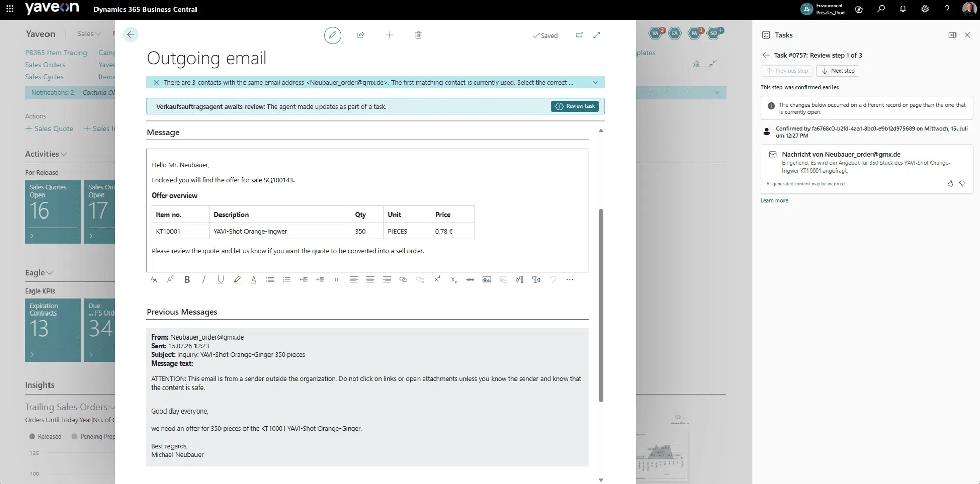
Task: Toggle italic formatting in the message editor
Action: (x=204, y=280)
